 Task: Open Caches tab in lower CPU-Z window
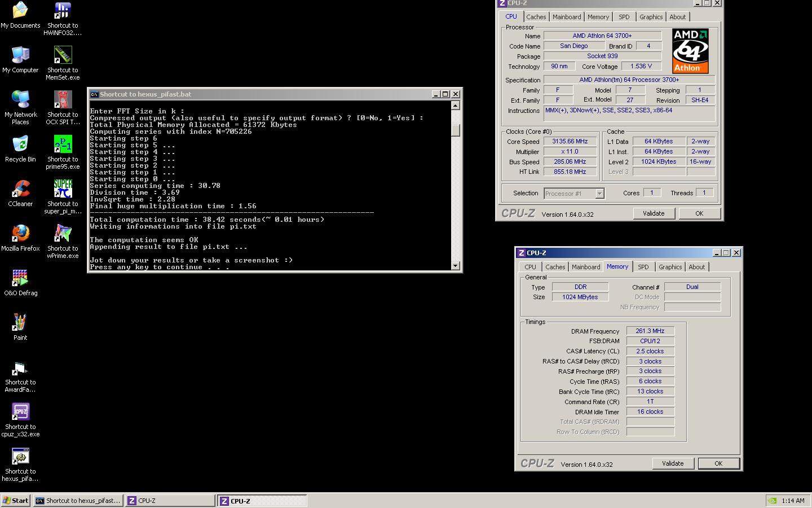[555, 267]
